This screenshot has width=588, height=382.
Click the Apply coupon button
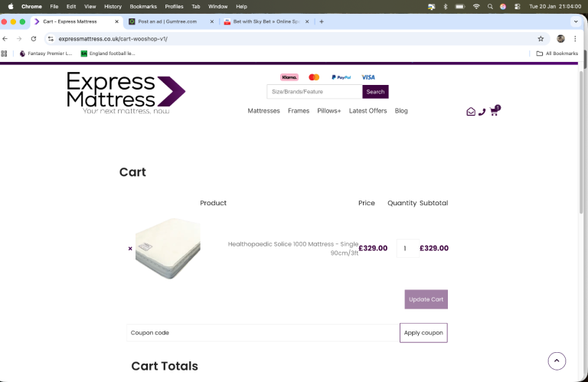click(423, 333)
